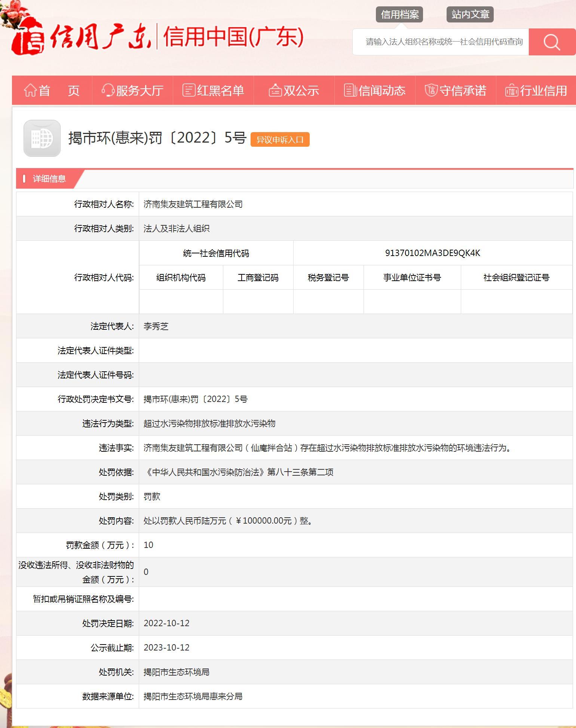
Task: Click the credit code 91370102MA3DE9QK4K
Action: (433, 253)
